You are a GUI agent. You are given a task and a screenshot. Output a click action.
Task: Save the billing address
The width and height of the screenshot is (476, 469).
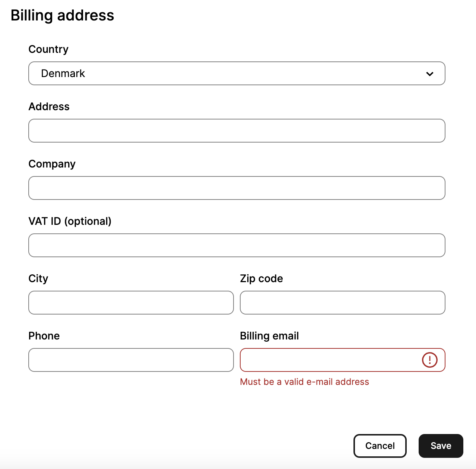(x=441, y=446)
